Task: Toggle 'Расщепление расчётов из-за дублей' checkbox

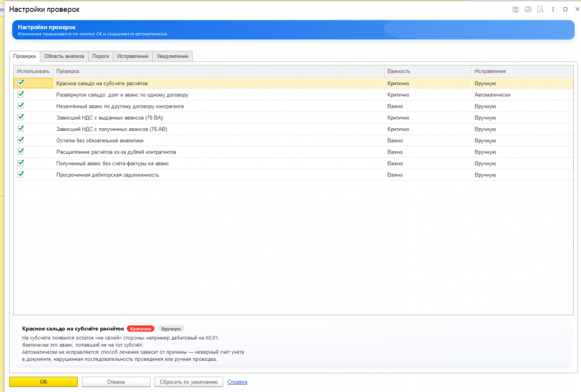Action: 21,151
